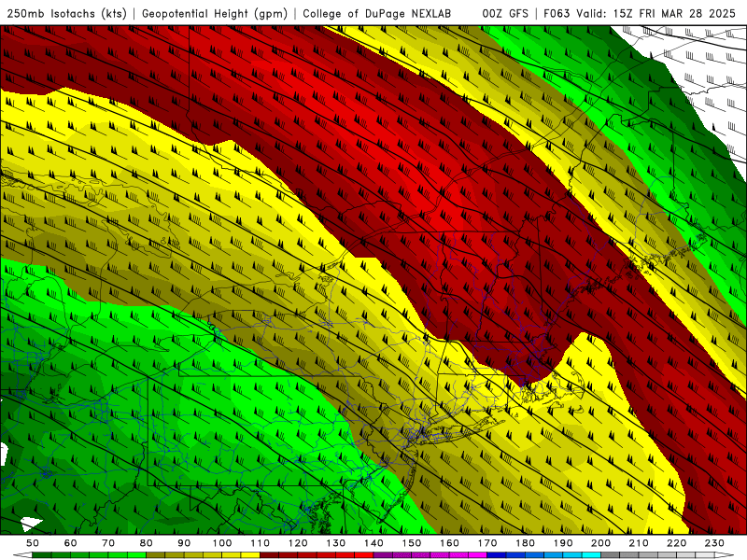Click the 100 label on the color scale
Screen dimensions: 747x560
222,543
